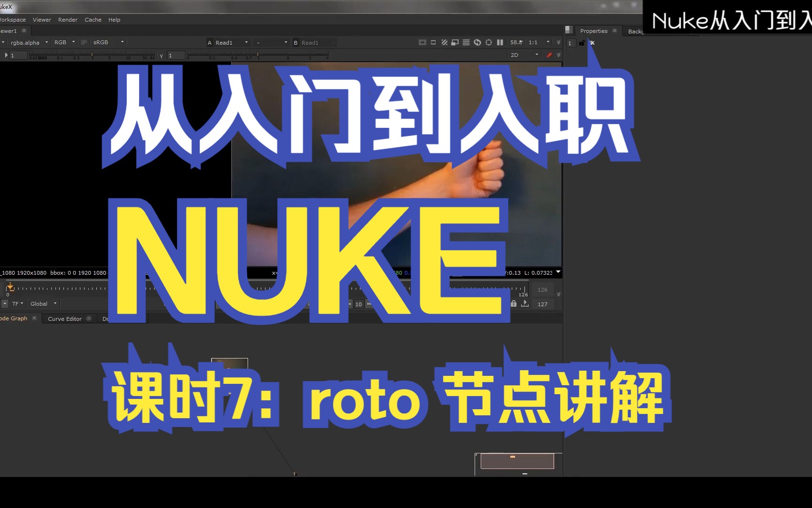Open the Workspace menu

pyautogui.click(x=13, y=20)
